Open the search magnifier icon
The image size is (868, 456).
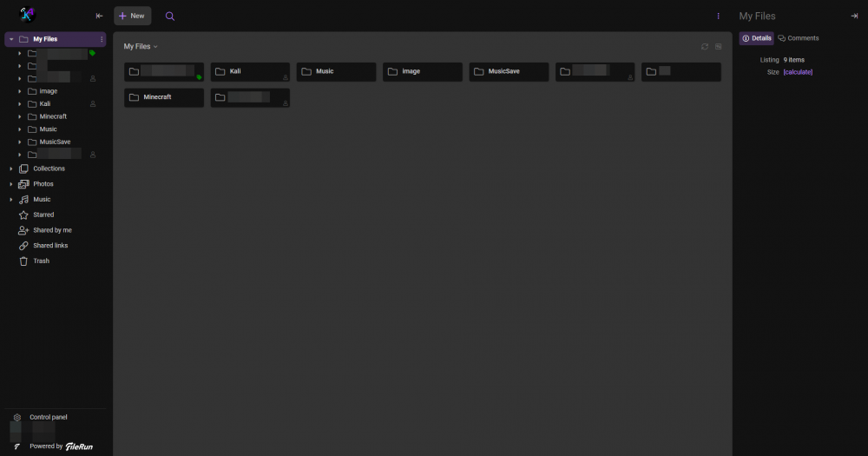click(x=170, y=16)
